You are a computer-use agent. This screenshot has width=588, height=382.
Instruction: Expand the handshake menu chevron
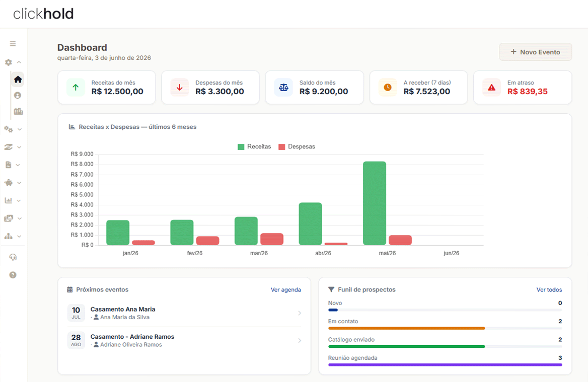click(19, 147)
